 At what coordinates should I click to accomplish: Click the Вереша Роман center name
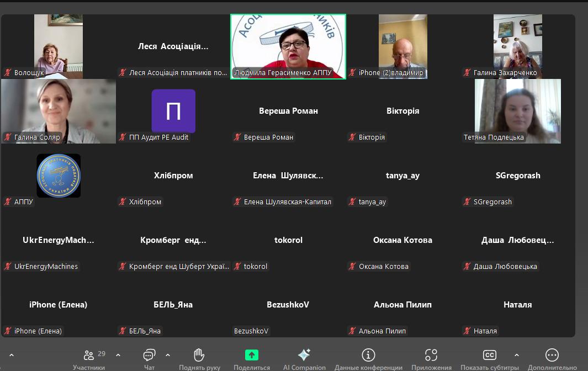click(288, 110)
